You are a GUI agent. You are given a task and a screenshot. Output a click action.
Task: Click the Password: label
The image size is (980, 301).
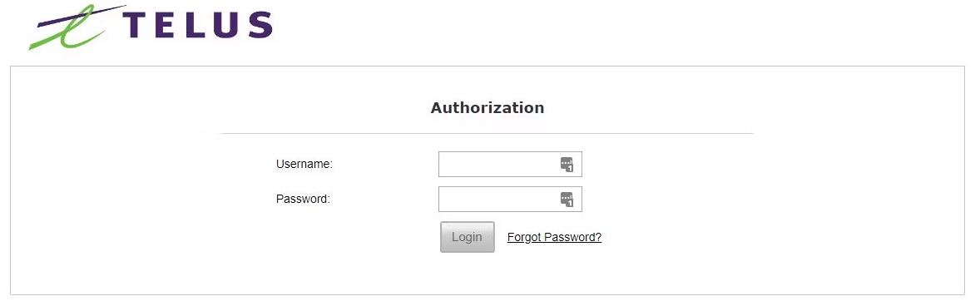click(303, 200)
